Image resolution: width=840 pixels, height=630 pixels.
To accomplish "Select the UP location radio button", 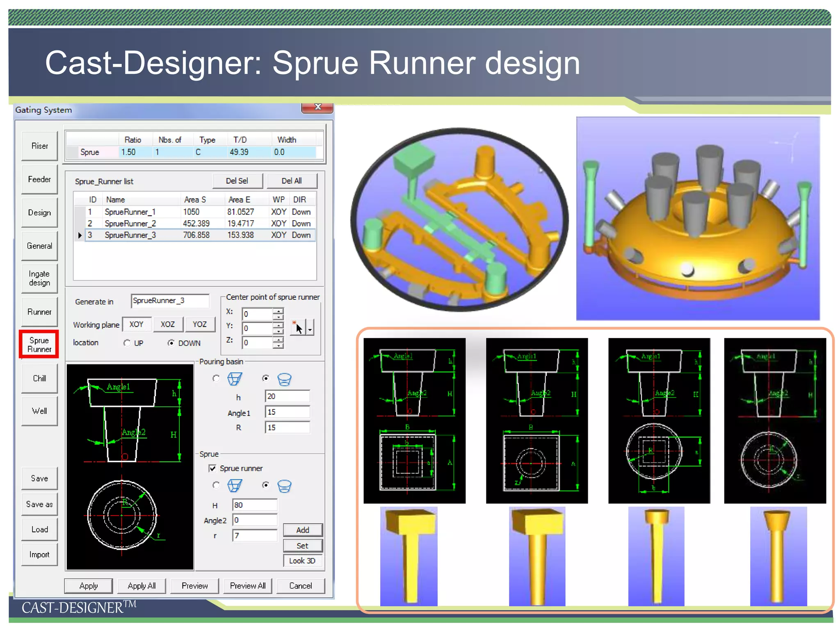I will (127, 343).
